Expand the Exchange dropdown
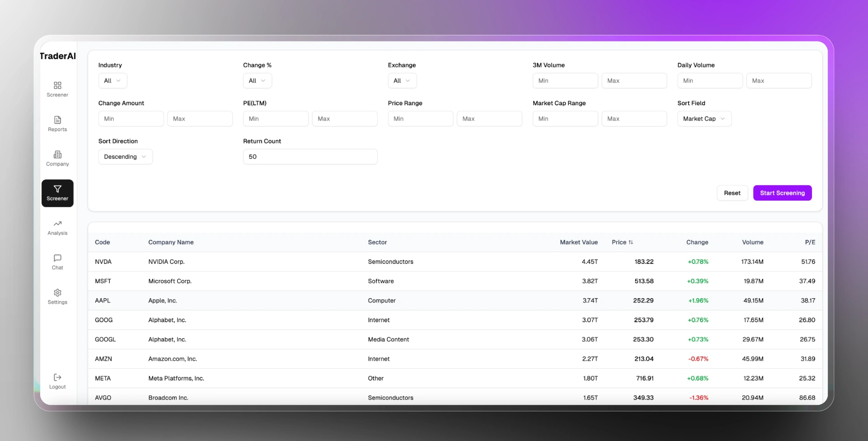The height and width of the screenshot is (441, 868). coord(402,81)
